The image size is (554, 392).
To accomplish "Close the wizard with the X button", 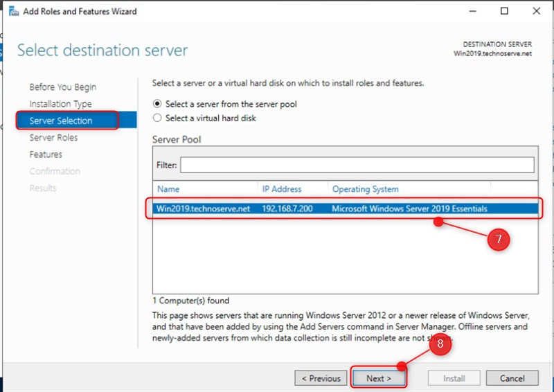I will point(536,11).
